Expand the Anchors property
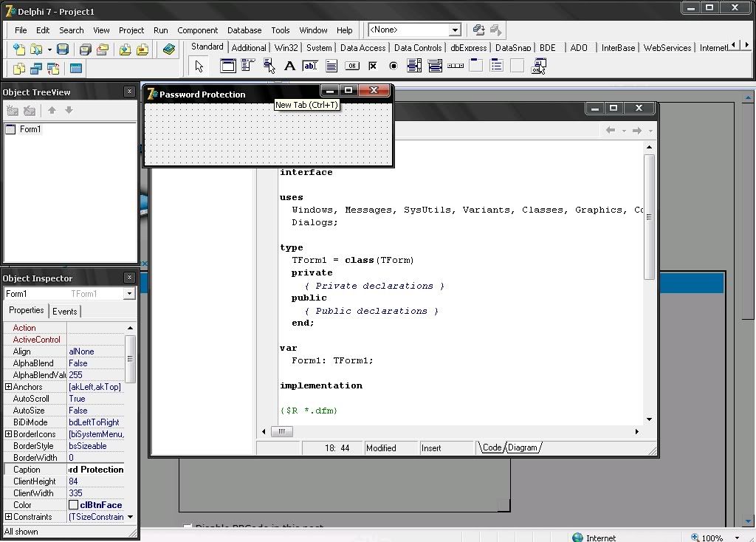The image size is (756, 542). click(8, 387)
